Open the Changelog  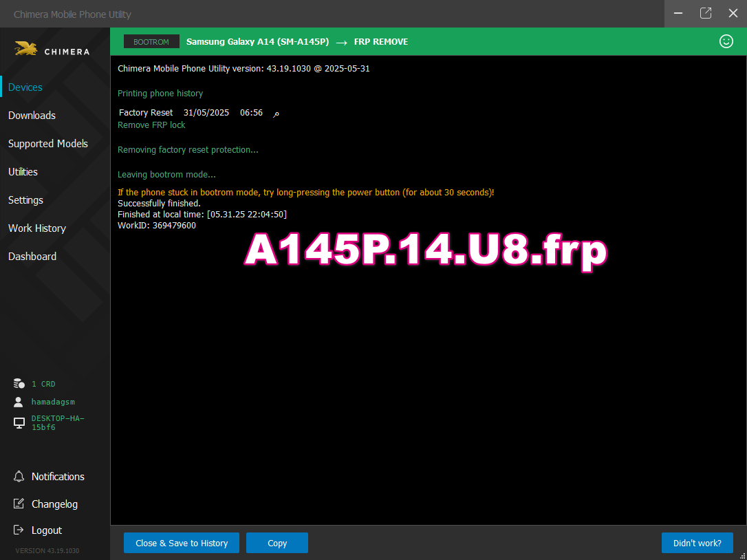(x=54, y=504)
